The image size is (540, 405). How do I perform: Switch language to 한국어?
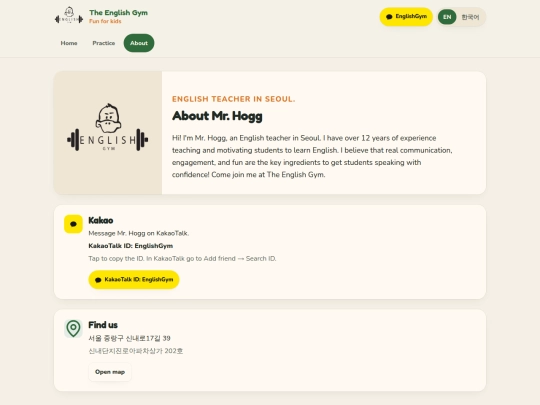pos(470,17)
